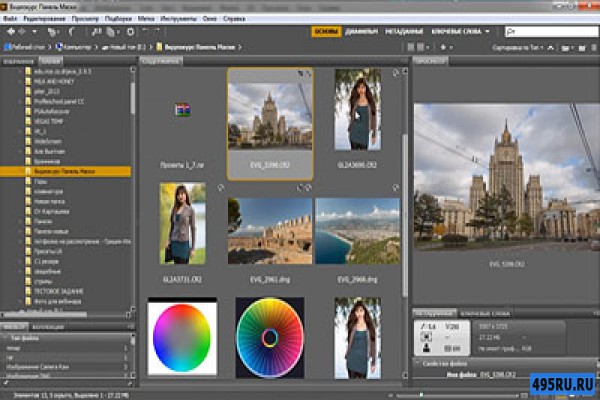The image size is (600, 400).
Task: Open the Файл menu
Action: pos(10,19)
